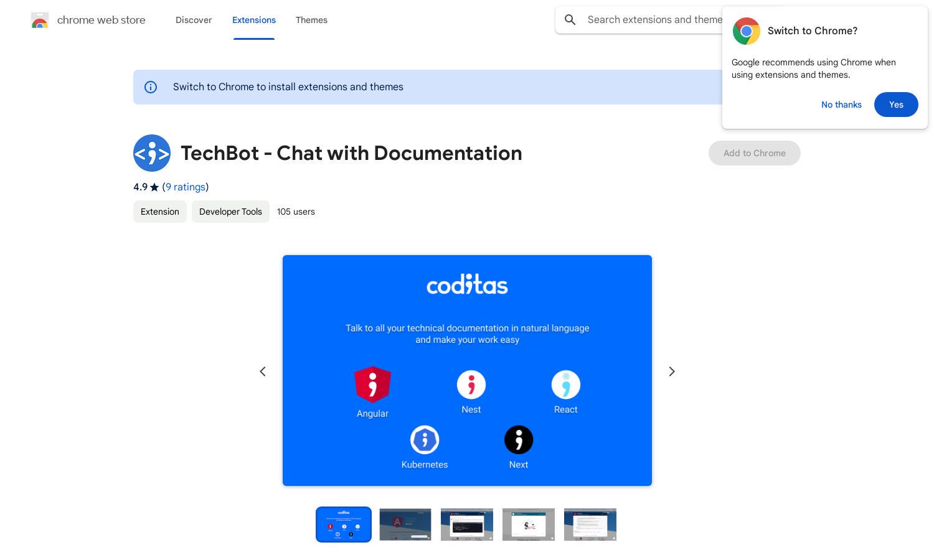Open the Extensions tab
This screenshot has height=560, width=934.
[254, 20]
